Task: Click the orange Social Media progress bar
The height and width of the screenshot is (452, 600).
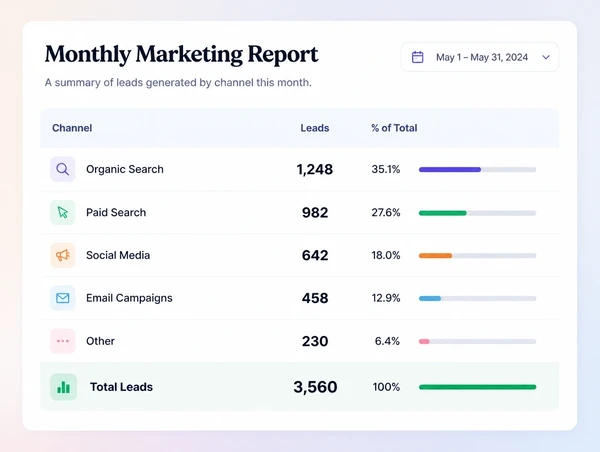Action: coord(435,255)
